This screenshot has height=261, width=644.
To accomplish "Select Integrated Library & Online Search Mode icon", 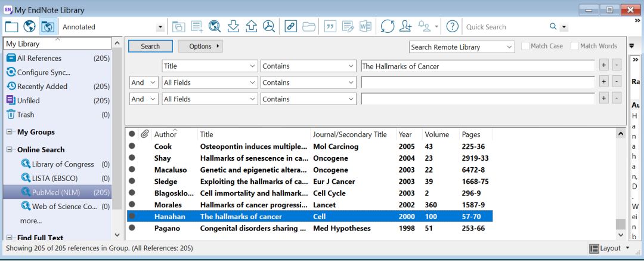I will coord(48,27).
